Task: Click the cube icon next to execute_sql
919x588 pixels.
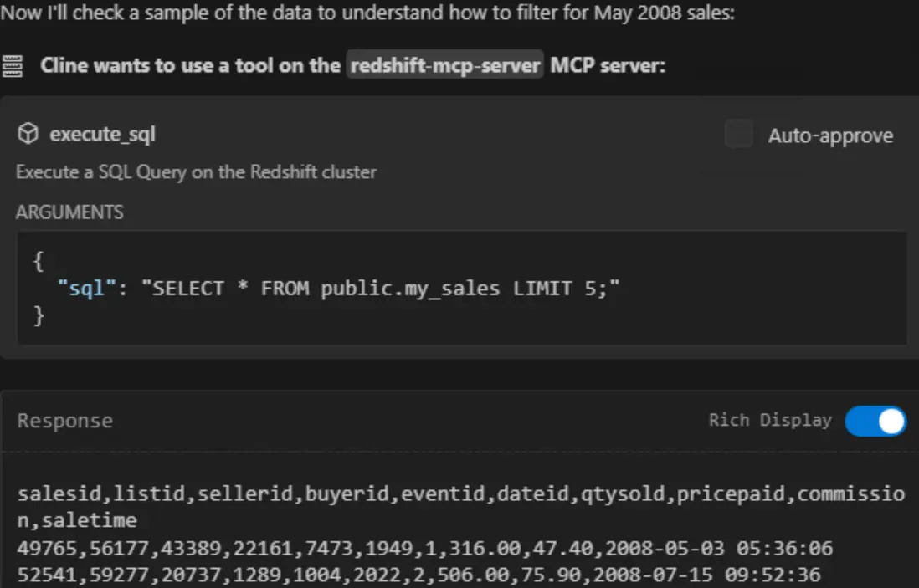Action: click(x=28, y=134)
